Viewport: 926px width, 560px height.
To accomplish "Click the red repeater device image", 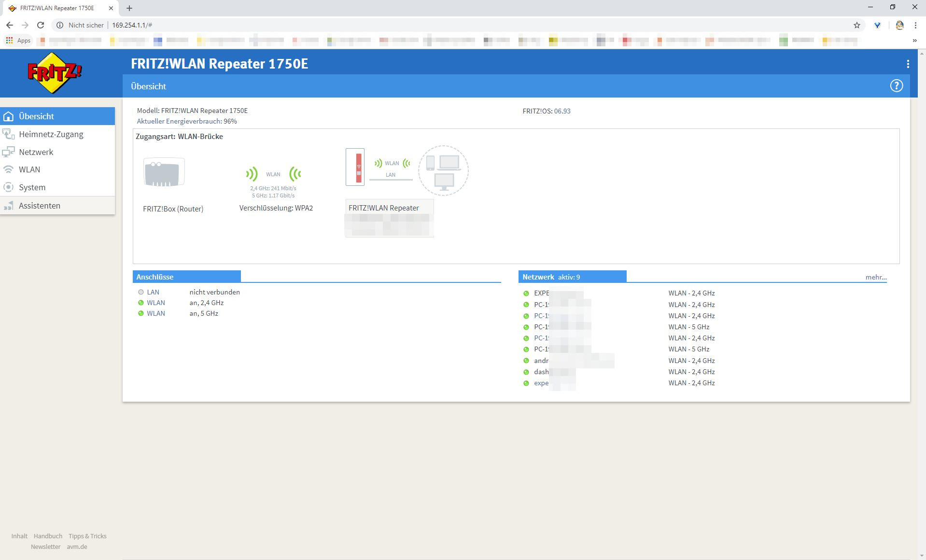I will (355, 167).
